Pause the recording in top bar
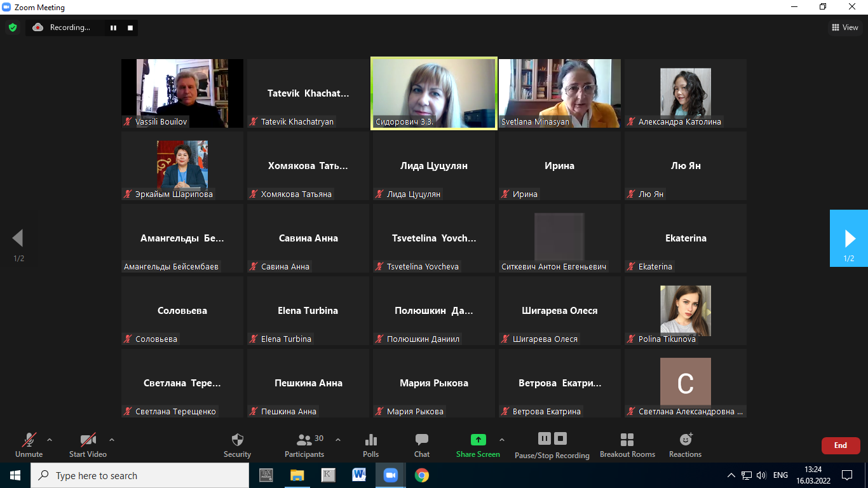Screen dimensions: 868x488 [x=114, y=27]
